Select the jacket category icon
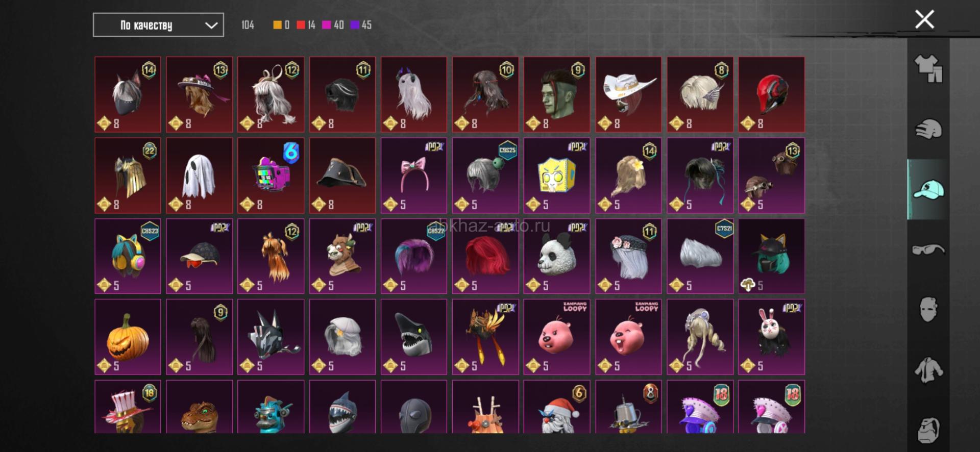The width and height of the screenshot is (980, 452). [x=928, y=370]
